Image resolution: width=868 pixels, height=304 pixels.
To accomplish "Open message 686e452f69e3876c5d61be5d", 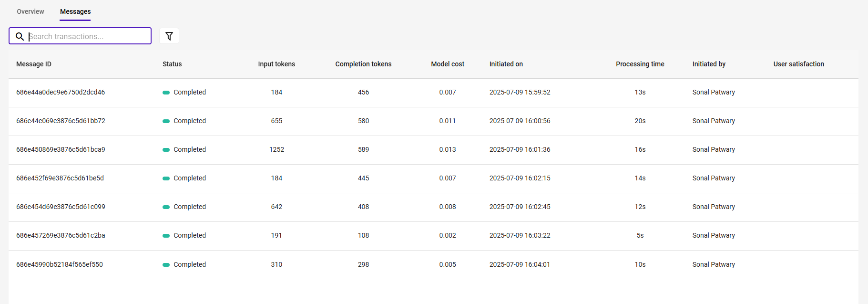I will (60, 178).
